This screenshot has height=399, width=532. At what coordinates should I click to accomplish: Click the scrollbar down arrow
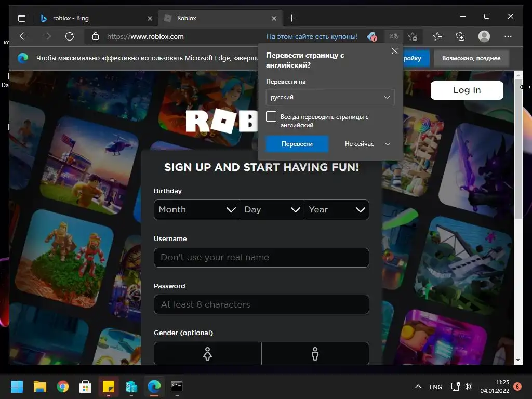[518, 360]
